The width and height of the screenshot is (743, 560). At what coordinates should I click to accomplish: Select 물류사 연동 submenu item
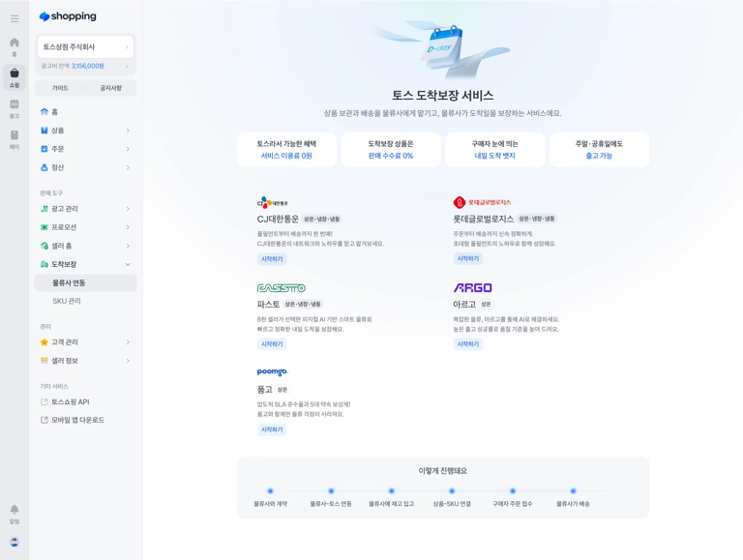click(85, 282)
